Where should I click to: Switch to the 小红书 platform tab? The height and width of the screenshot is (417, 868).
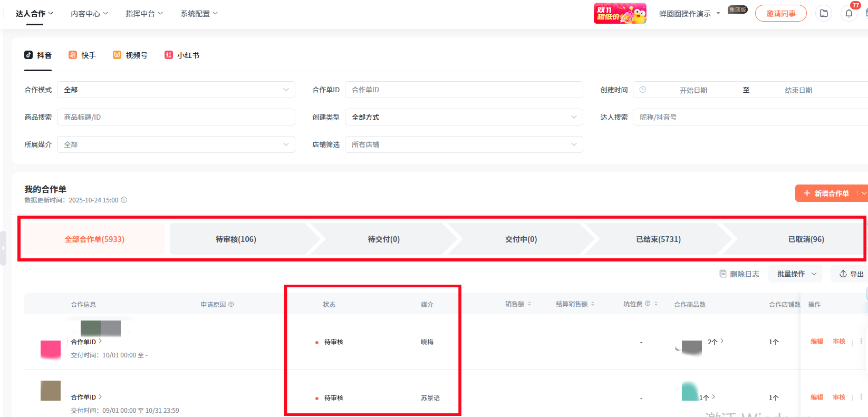click(182, 55)
